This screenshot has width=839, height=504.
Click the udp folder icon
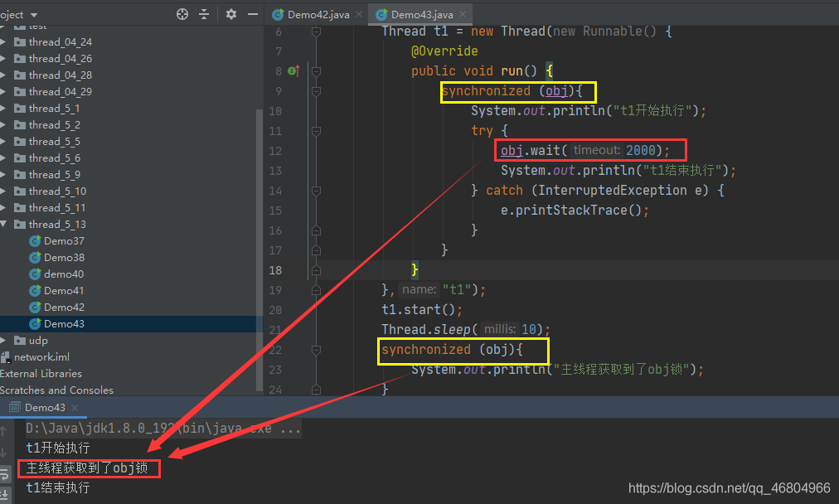point(20,340)
